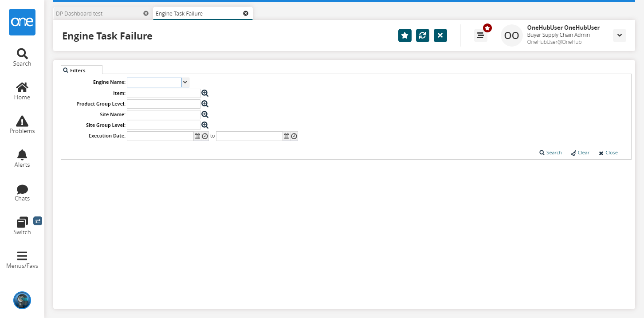Screen dimensions: 644x318
Task: Open the Product Group Level lookup
Action: (205, 104)
